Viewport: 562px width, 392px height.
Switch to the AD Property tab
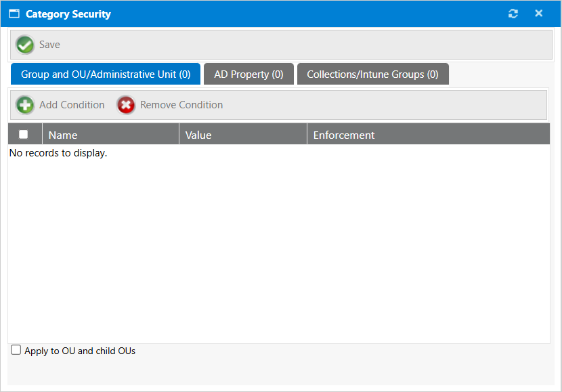click(x=248, y=74)
